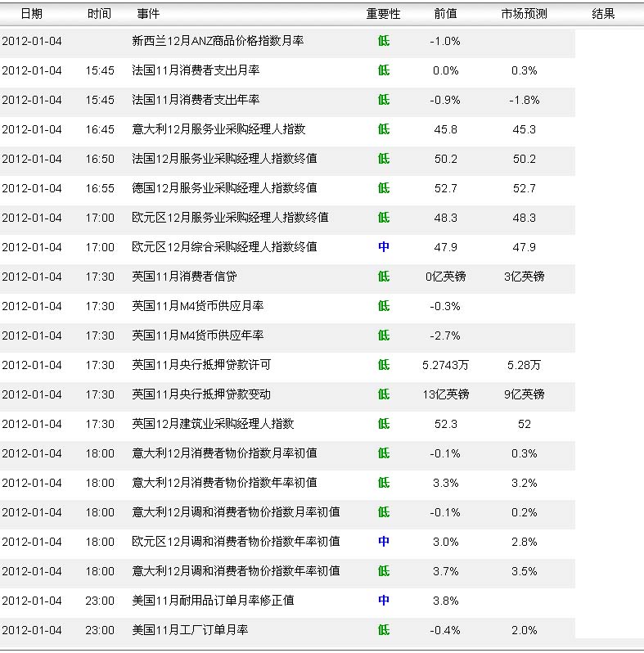
Task: Select event 德国12月服务业采购经理人指数终值
Action: pos(224,188)
